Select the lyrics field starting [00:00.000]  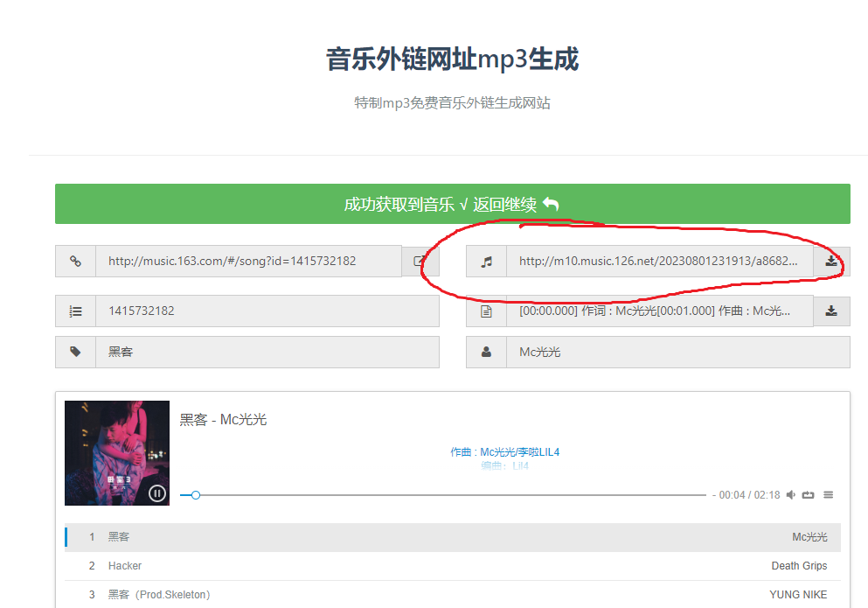coord(659,311)
